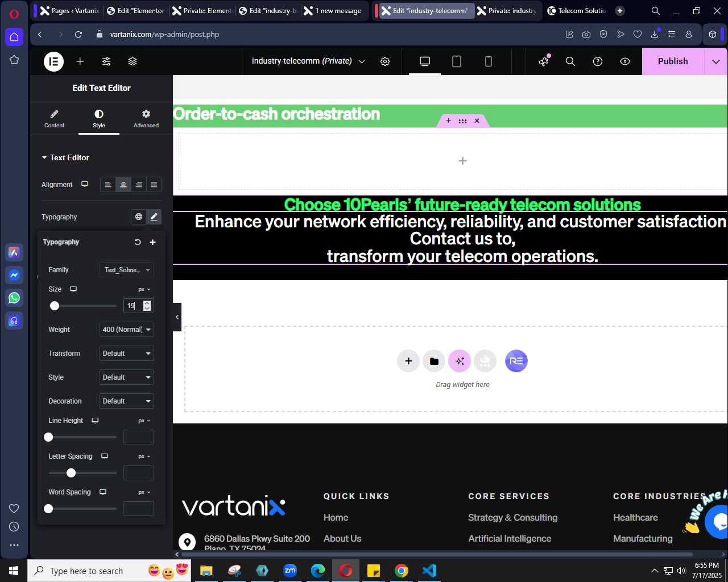Align text right
This screenshot has height=582, width=728.
pos(139,185)
